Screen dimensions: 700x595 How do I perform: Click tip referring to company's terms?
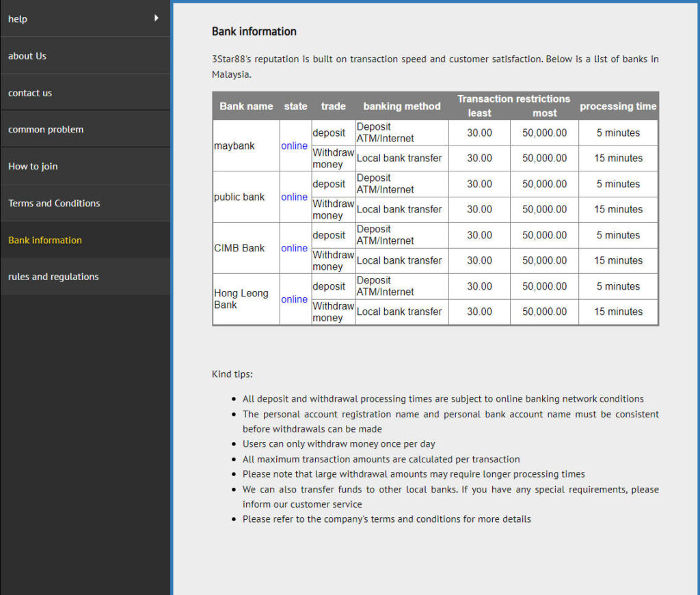(387, 519)
